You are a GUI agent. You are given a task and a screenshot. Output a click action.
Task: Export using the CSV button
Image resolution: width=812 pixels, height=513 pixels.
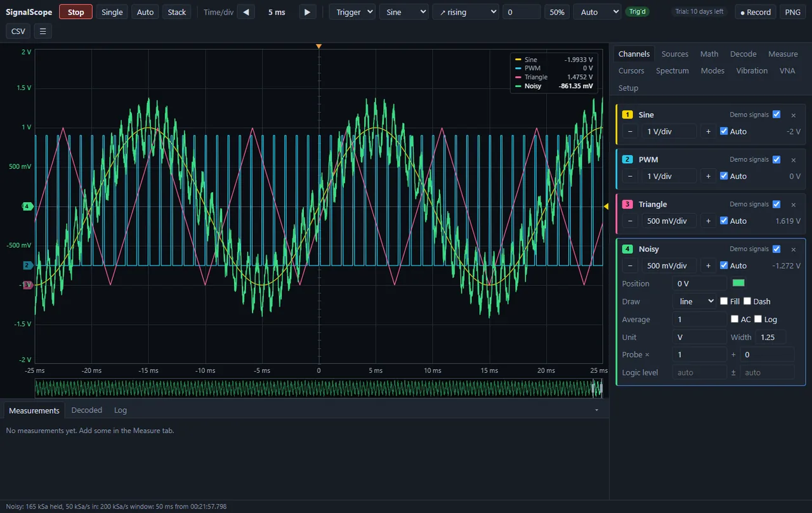[x=18, y=31]
